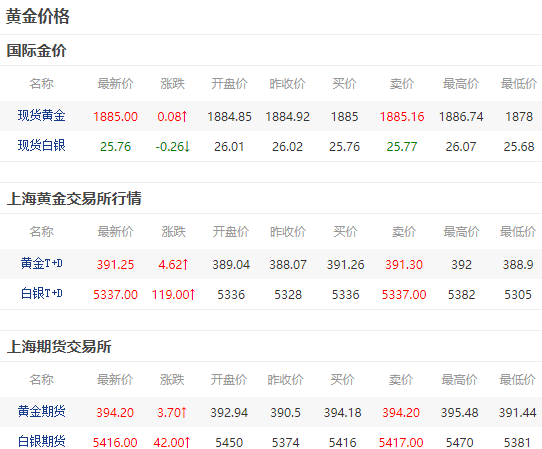Open the 黄金期货 gold futures link
This screenshot has width=542, height=449.
click(x=41, y=411)
